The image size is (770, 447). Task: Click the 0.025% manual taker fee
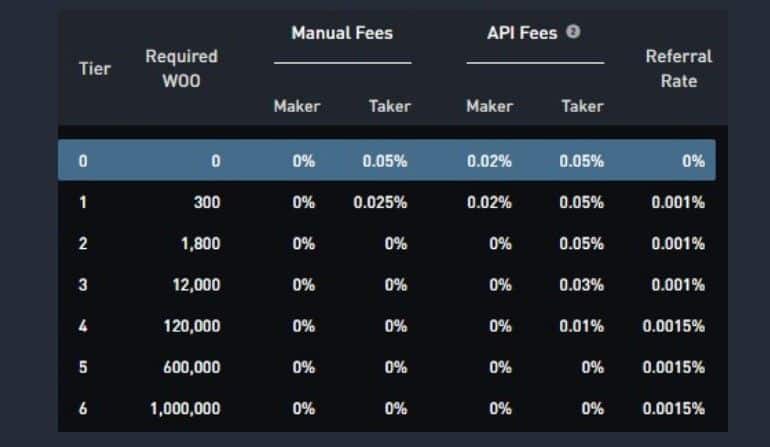coord(380,202)
